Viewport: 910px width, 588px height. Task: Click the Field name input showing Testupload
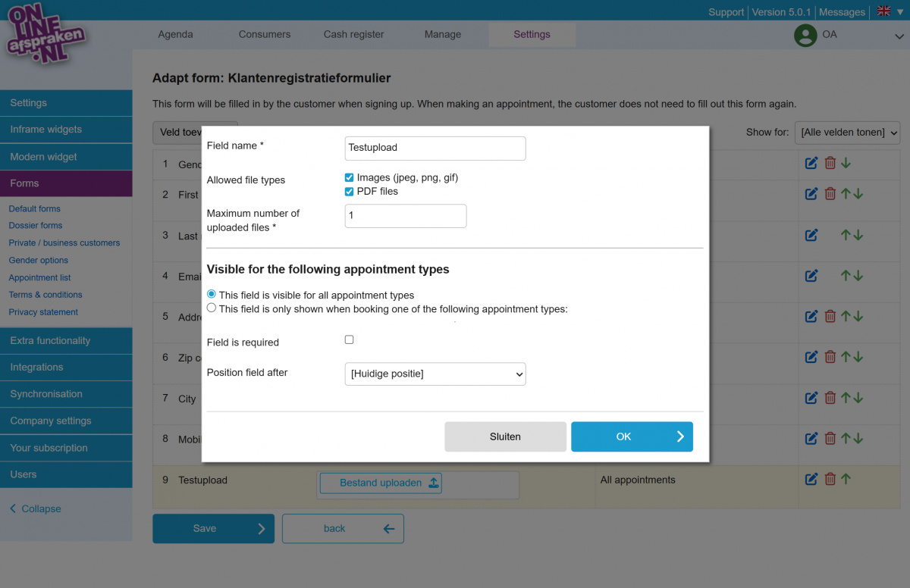pos(435,148)
